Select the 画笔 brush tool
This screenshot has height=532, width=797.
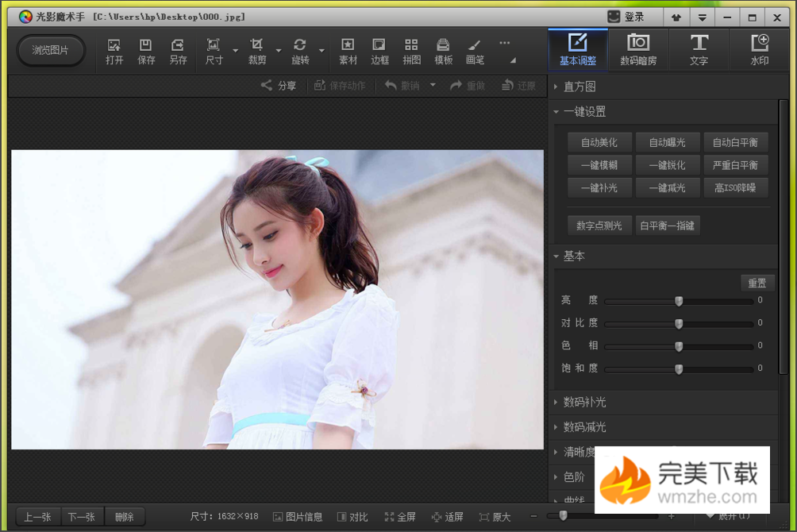(x=475, y=51)
